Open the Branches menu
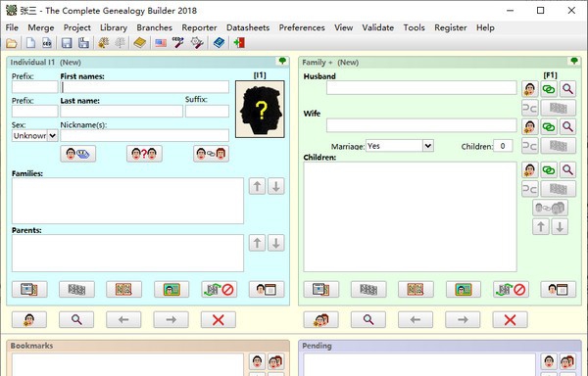The height and width of the screenshot is (376, 588). pyautogui.click(x=155, y=27)
